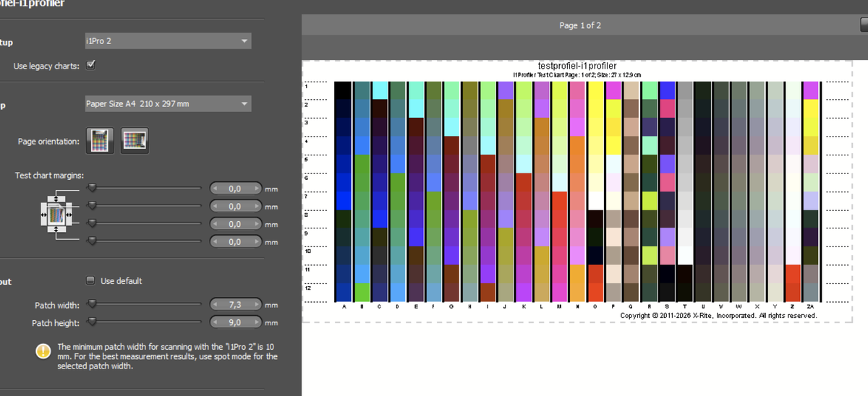The width and height of the screenshot is (868, 396).
Task: Open the Paper Size A4 dropdown
Action: [x=167, y=104]
